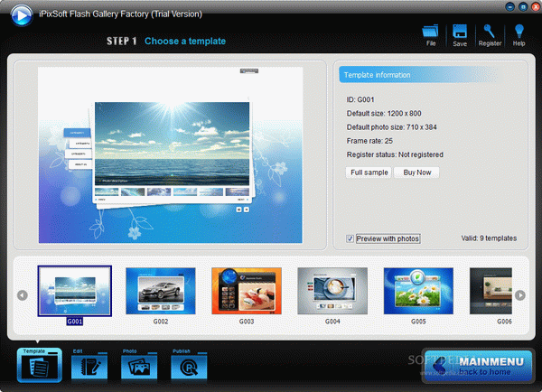Select the G003 sushi template thumbnail
This screenshot has width=542, height=392.
(247, 291)
